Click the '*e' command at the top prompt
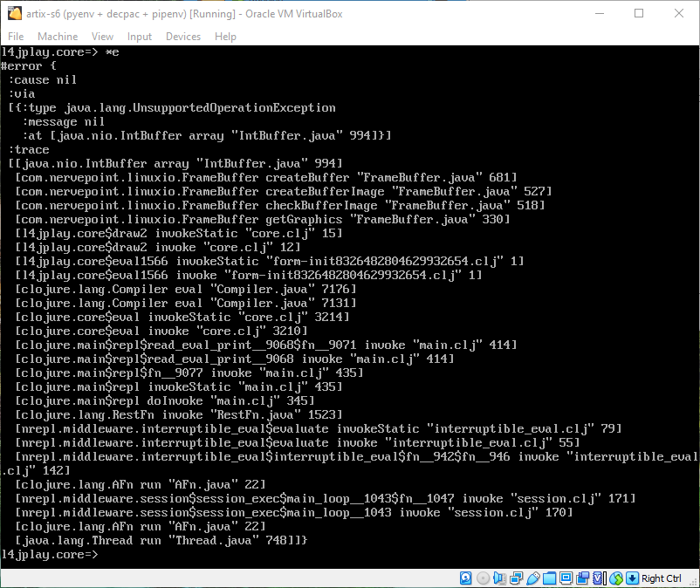Viewport: 700px width, 588px height. click(112, 51)
